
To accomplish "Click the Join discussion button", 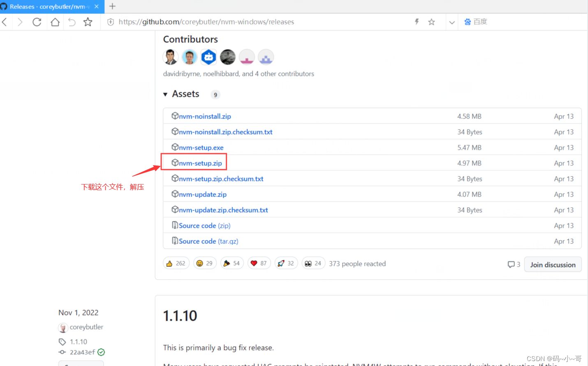I will pos(553,265).
